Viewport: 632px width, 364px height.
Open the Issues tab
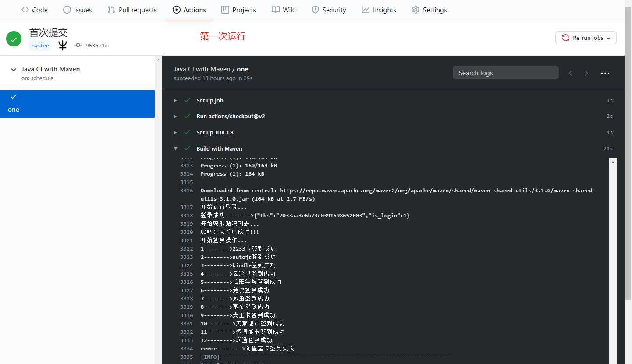(77, 10)
